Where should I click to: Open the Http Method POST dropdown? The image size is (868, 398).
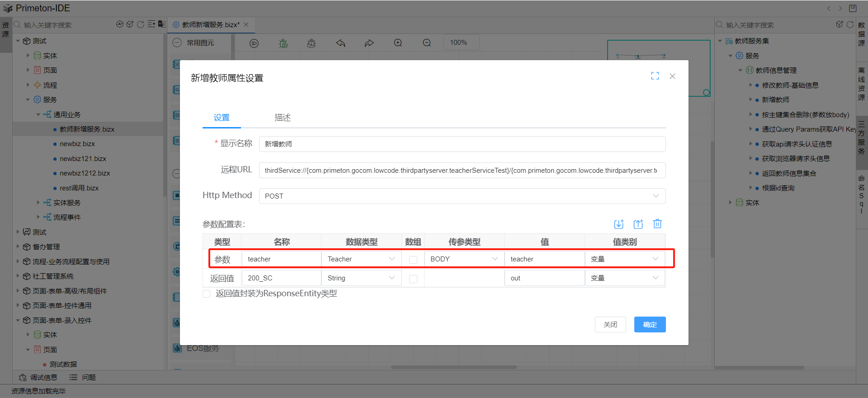[462, 196]
